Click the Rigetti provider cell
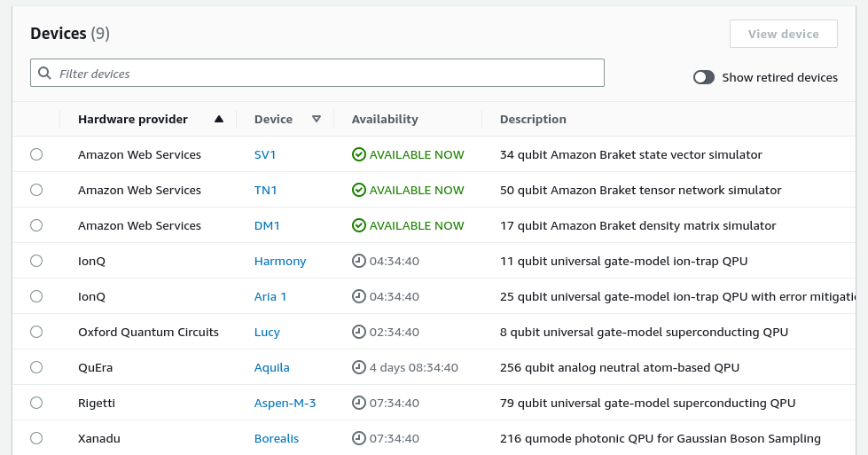This screenshot has width=868, height=455. click(97, 403)
